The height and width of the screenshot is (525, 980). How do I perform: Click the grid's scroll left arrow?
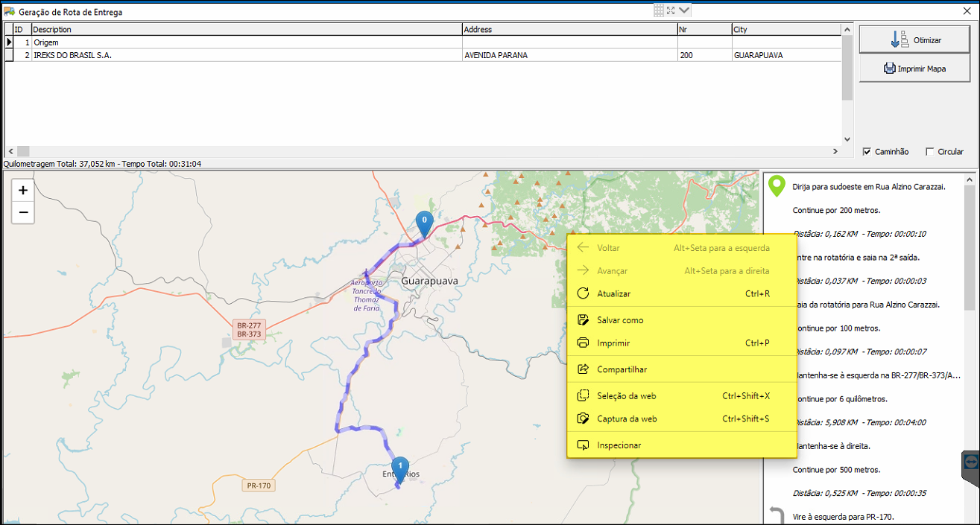pos(9,151)
